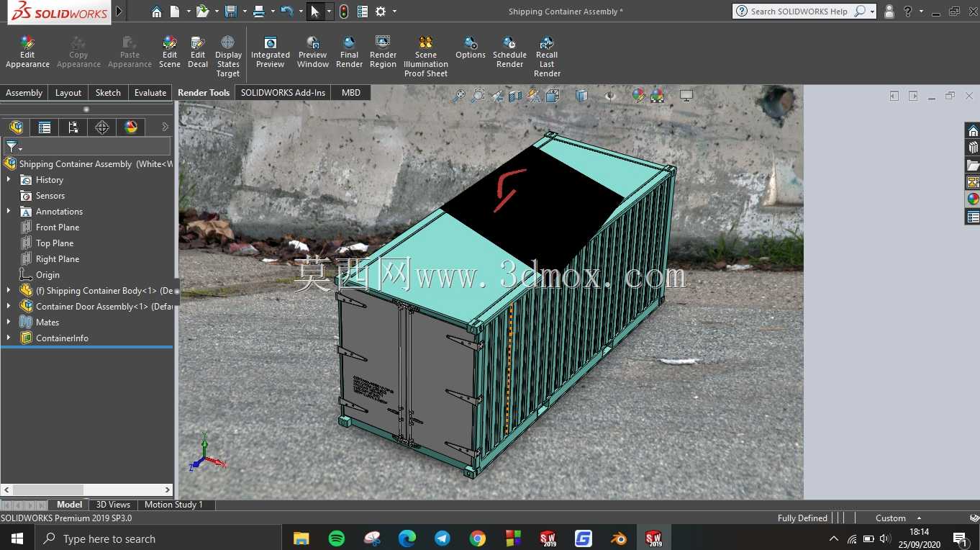Start the Integrated Preview render
The width and height of the screenshot is (980, 550).
[271, 53]
